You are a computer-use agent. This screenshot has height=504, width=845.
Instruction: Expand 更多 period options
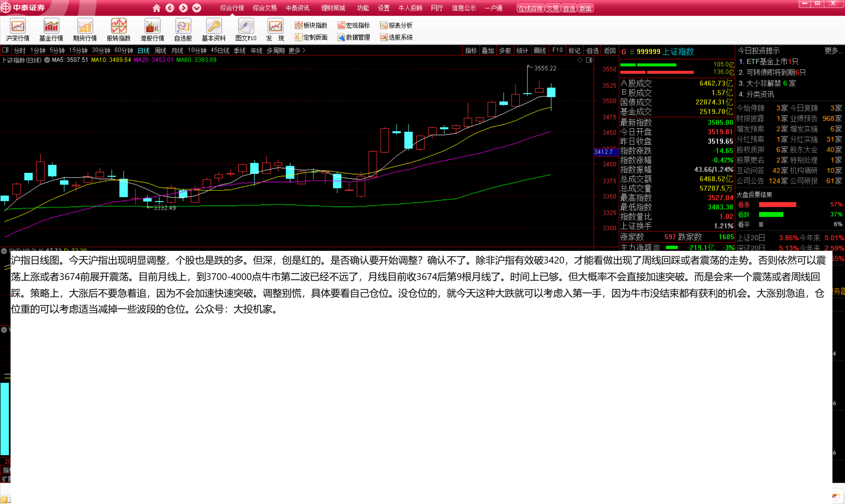[x=297, y=50]
